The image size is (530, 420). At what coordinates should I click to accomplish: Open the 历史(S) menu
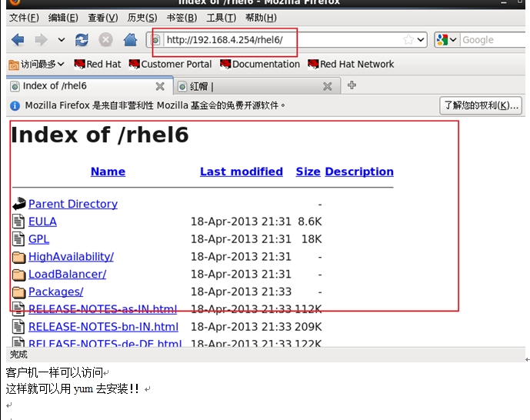tap(142, 18)
